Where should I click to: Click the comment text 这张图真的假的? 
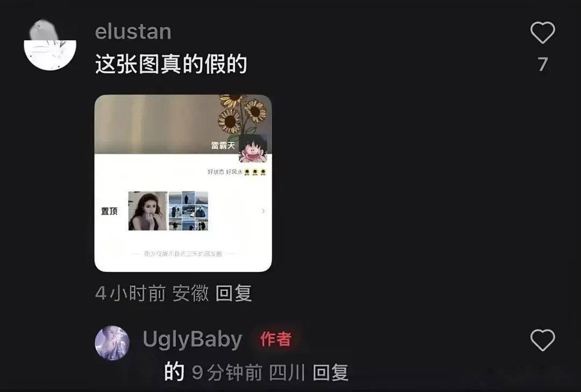click(x=171, y=64)
